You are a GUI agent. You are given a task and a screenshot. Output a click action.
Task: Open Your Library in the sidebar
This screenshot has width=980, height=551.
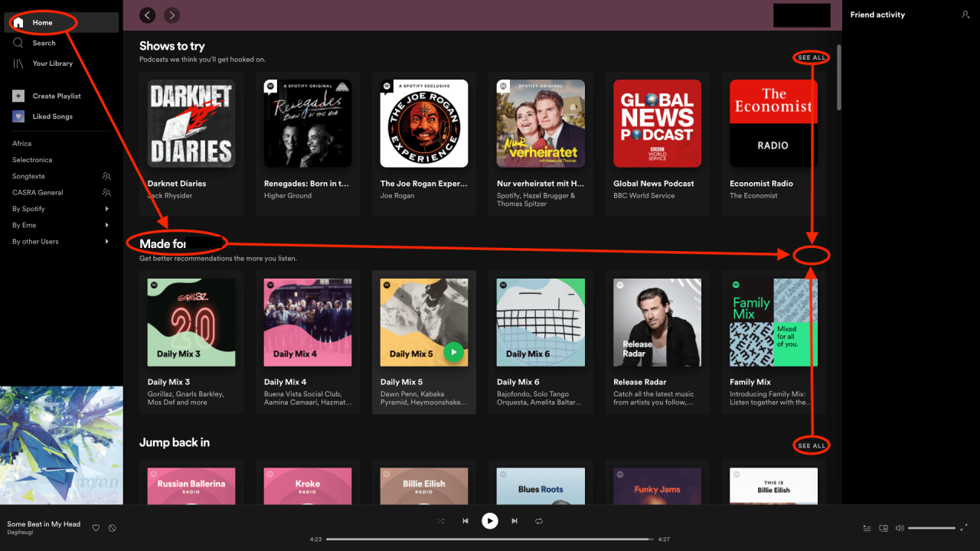click(52, 64)
